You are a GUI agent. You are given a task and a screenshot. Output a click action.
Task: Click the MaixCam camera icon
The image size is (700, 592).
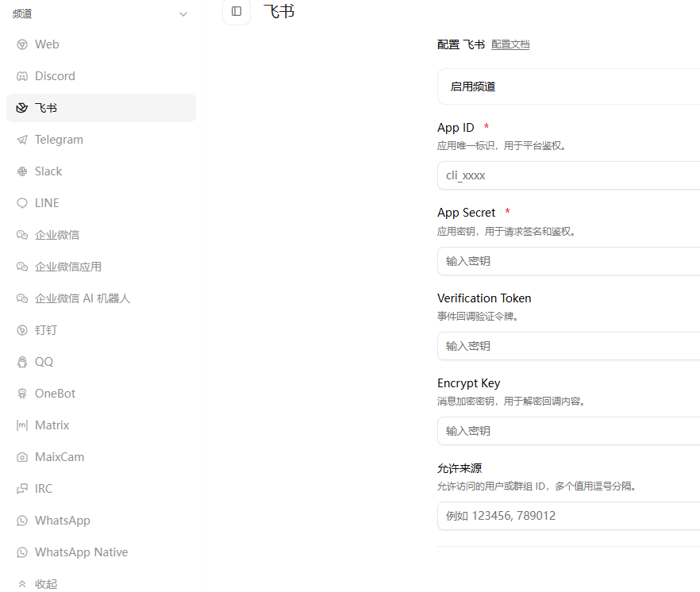click(x=22, y=457)
